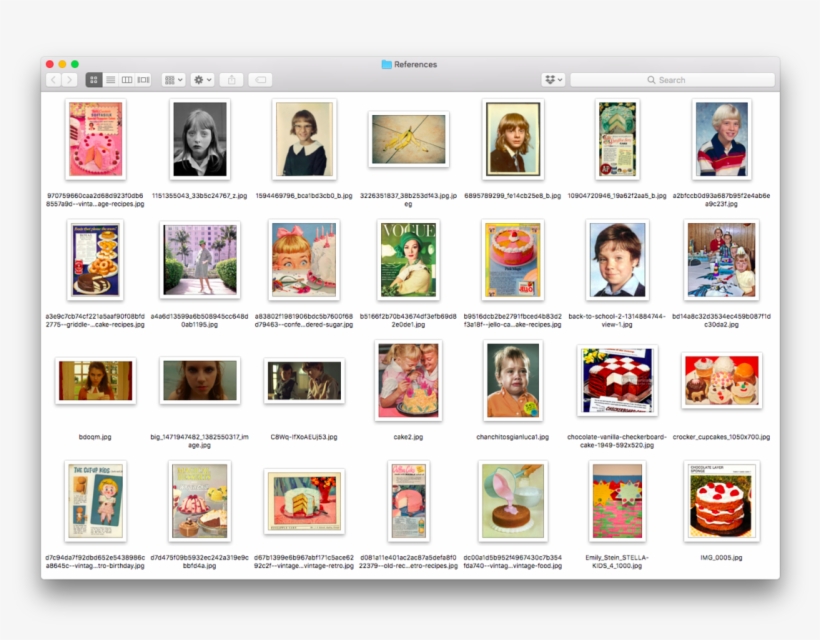
Task: Switch to icon view mode
Action: point(95,79)
